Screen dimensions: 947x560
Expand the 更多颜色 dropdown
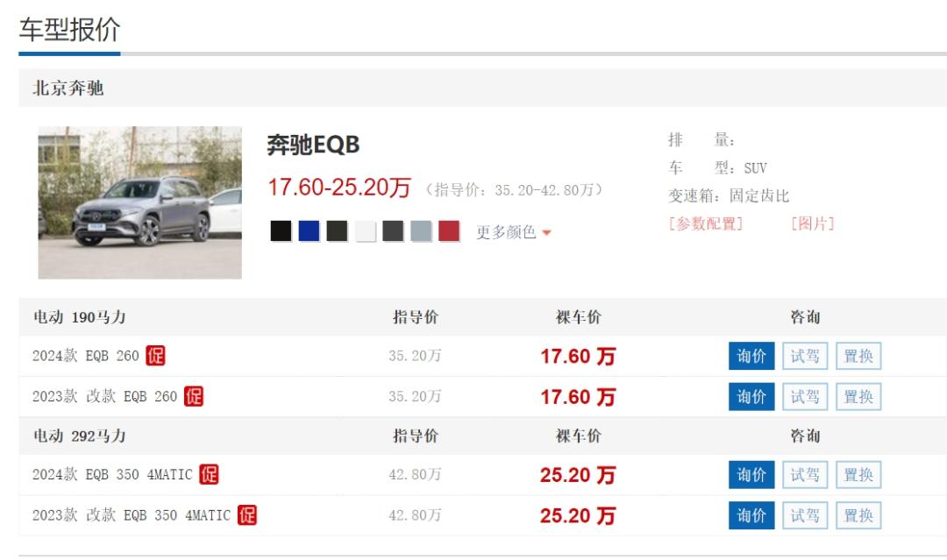tap(513, 232)
